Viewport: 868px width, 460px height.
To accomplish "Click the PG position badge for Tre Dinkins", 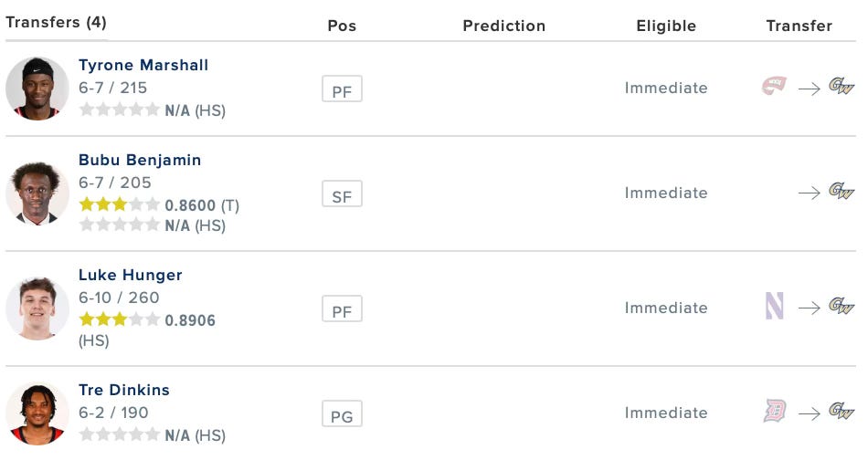I will pos(342,415).
